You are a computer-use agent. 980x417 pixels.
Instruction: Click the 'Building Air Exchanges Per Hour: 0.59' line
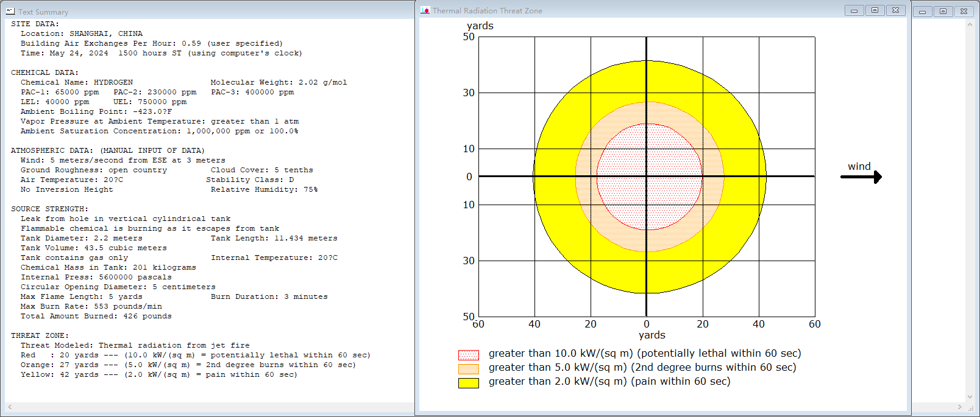click(152, 43)
